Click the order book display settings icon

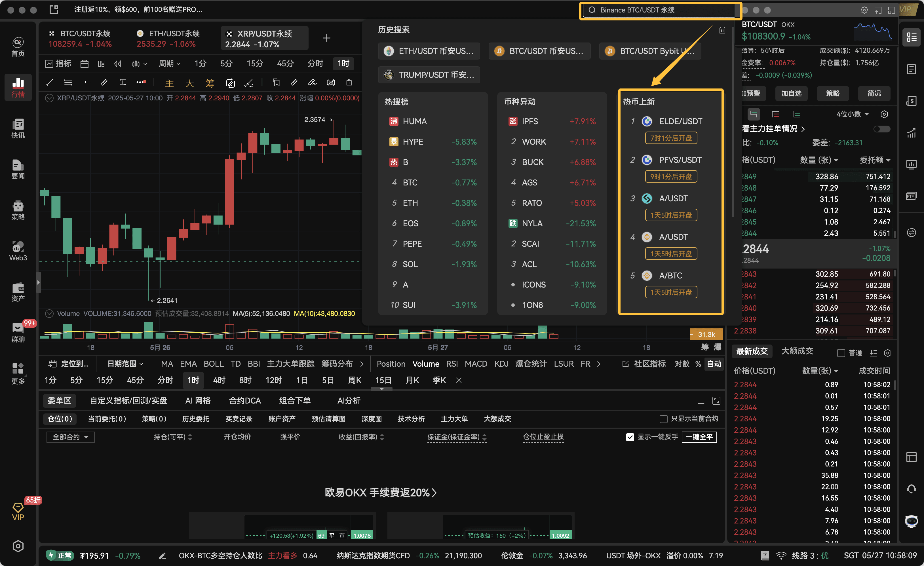click(884, 114)
